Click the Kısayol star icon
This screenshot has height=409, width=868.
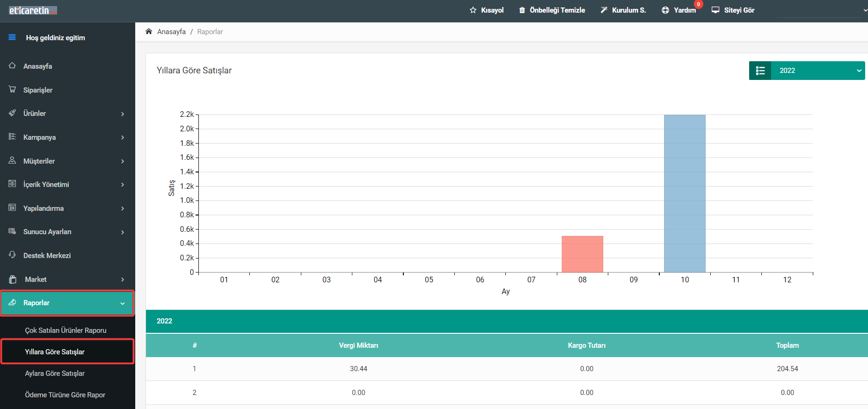click(x=473, y=10)
